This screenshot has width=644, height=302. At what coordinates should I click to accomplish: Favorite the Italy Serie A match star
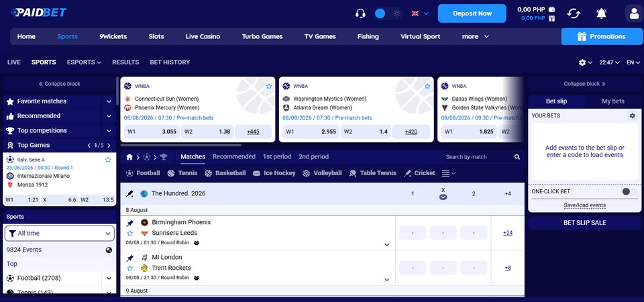(x=108, y=160)
